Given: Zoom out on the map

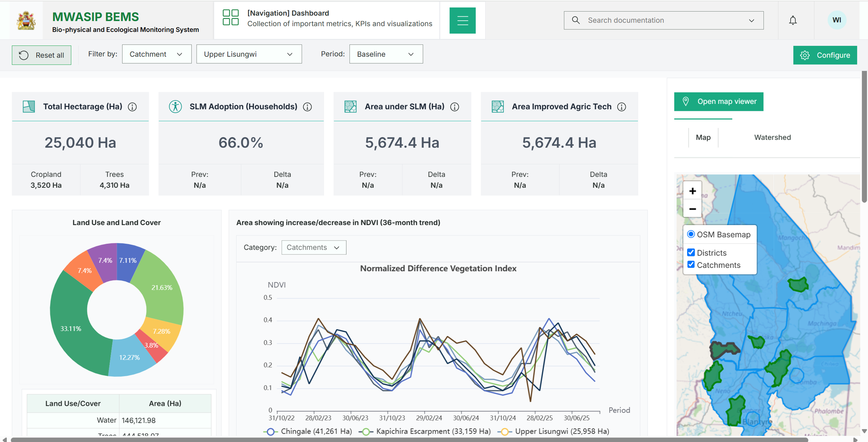Looking at the screenshot, I should [x=692, y=209].
